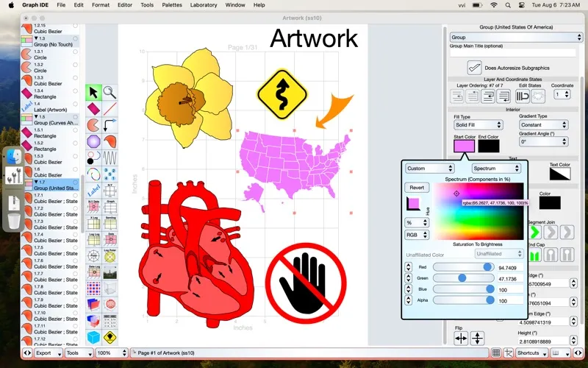This screenshot has height=368, width=588.
Task: Open the Laboratory menu
Action: point(204,5)
